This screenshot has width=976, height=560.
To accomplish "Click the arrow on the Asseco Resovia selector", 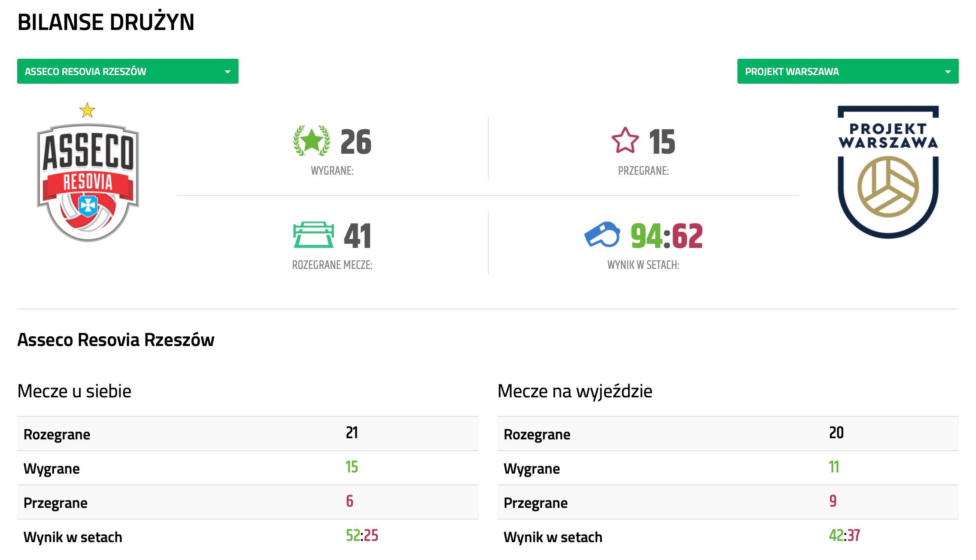I will [228, 72].
